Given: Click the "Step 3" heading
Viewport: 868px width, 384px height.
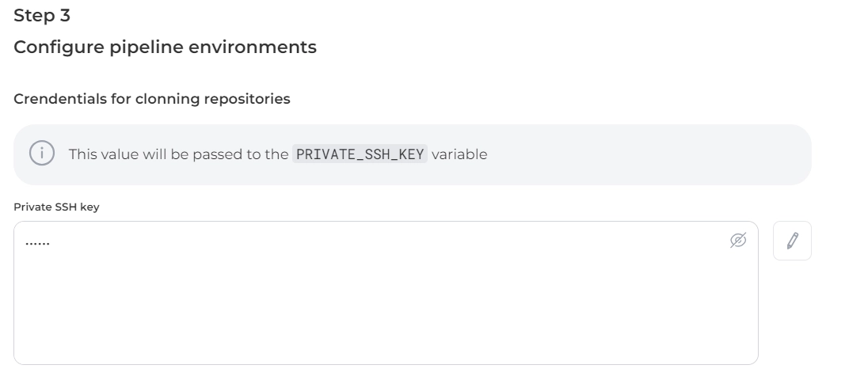Looking at the screenshot, I should [42, 14].
